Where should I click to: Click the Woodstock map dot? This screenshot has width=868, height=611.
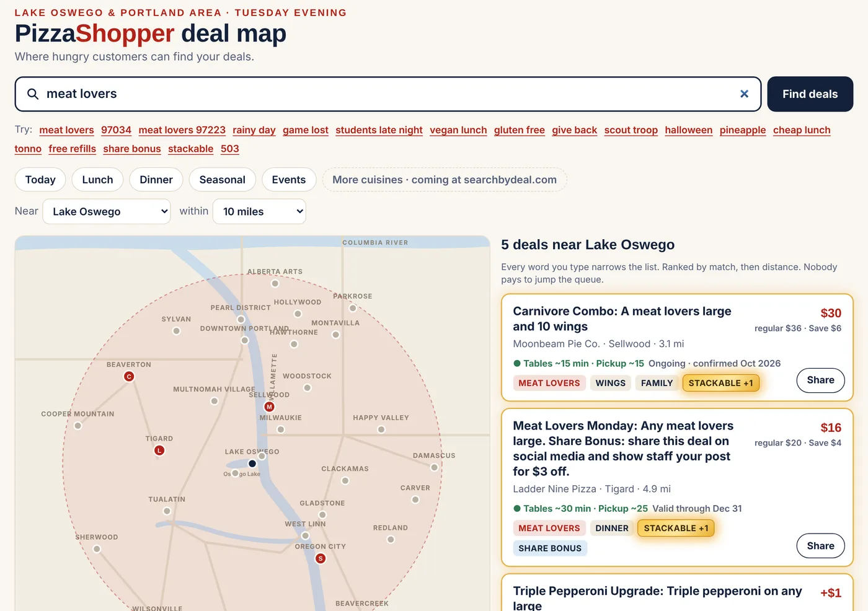[x=307, y=388]
